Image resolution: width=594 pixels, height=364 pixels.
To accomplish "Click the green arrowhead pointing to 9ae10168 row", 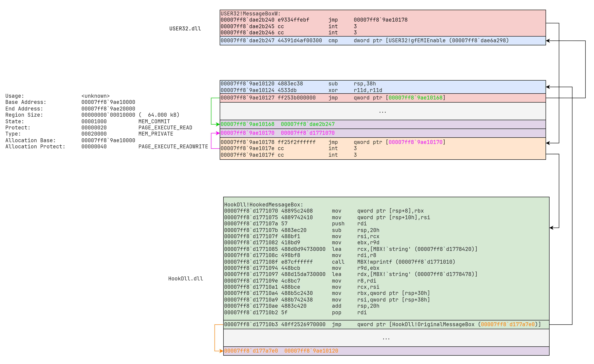I will coord(218,124).
